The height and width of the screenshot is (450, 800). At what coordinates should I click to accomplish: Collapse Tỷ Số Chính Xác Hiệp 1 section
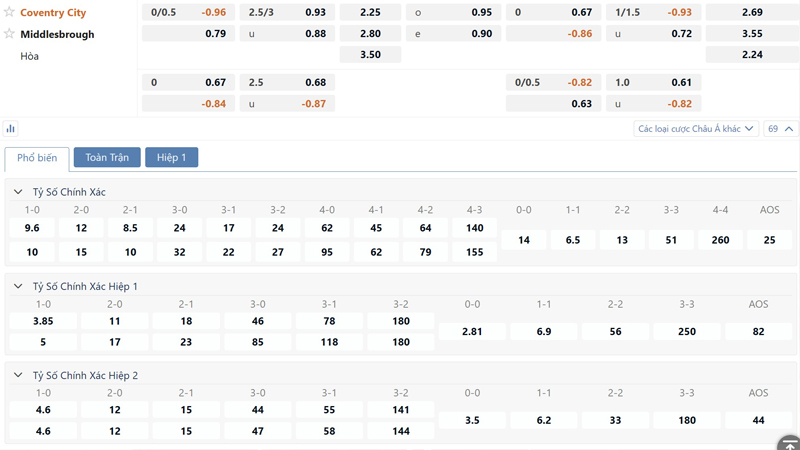tap(18, 286)
